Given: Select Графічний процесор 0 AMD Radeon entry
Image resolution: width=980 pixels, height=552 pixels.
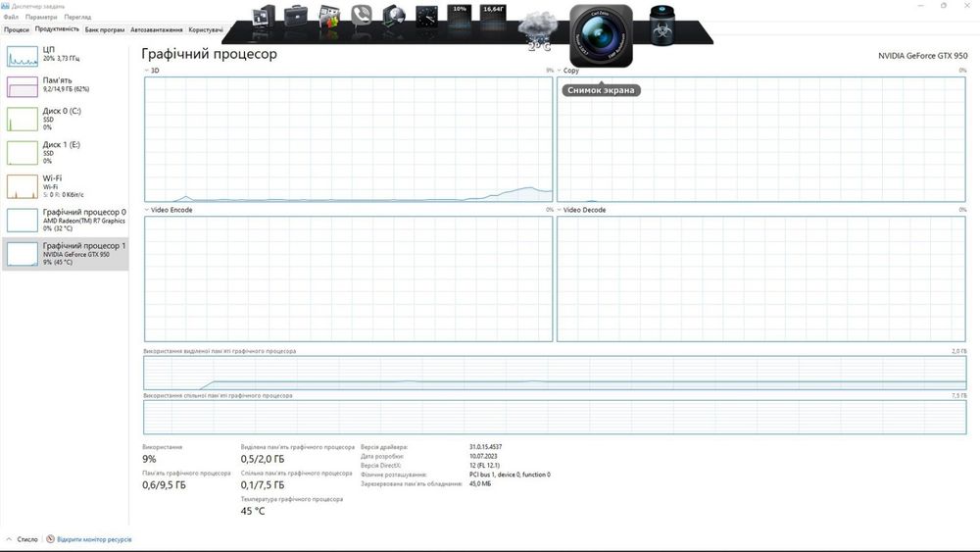Looking at the screenshot, I should (x=65, y=220).
